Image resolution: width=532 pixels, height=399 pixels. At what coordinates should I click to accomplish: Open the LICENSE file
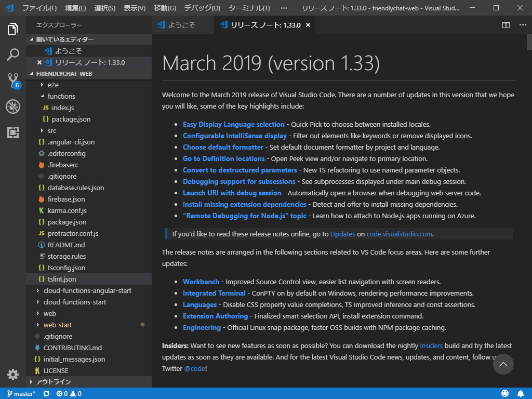89,371
